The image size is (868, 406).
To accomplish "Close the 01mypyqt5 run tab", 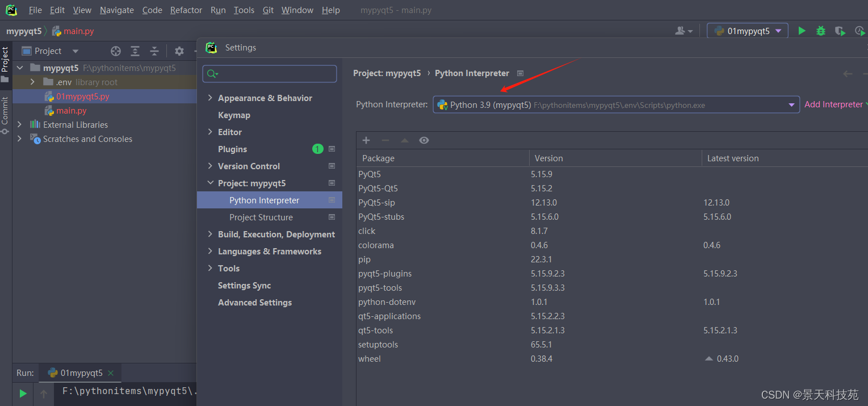I will pyautogui.click(x=111, y=373).
